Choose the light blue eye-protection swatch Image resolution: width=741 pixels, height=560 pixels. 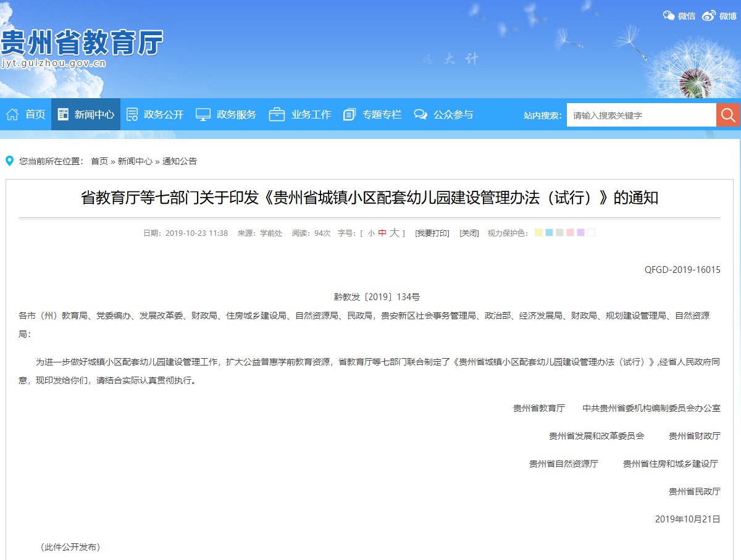coord(549,233)
